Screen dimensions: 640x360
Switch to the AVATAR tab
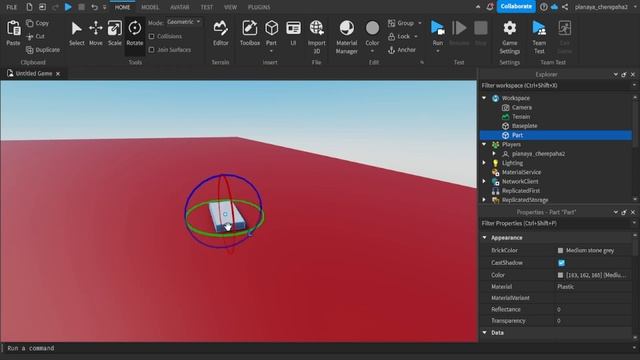coord(180,7)
